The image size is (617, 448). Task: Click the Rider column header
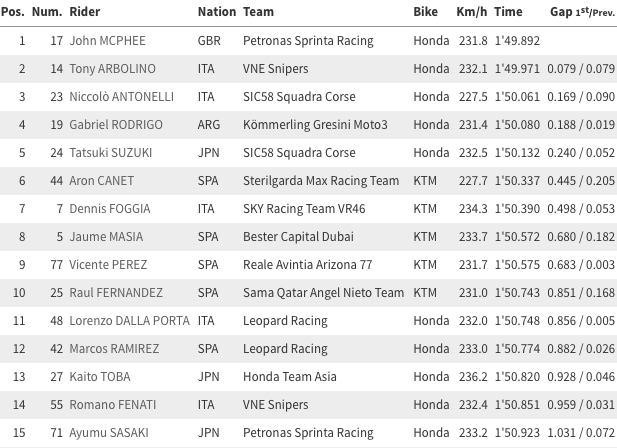click(x=85, y=12)
